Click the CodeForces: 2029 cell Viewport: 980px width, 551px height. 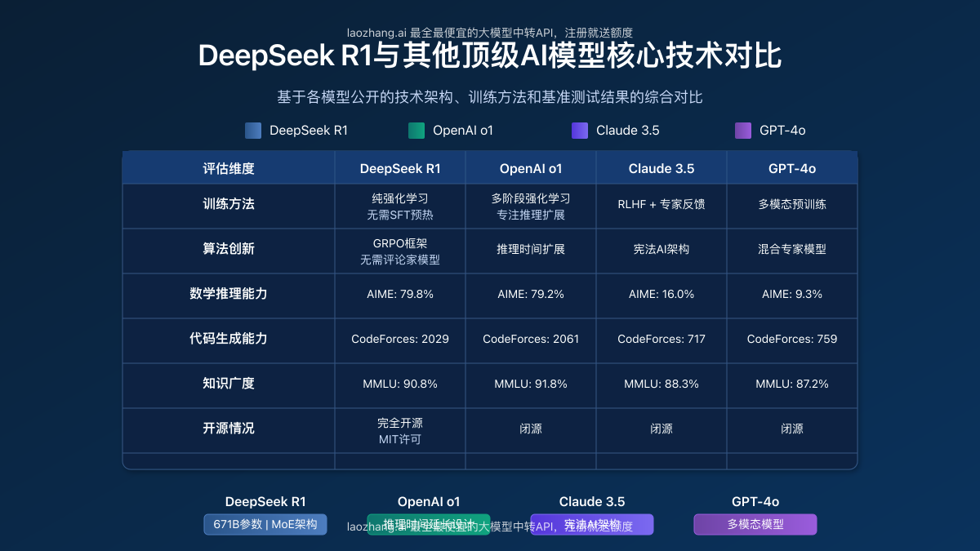click(x=400, y=339)
